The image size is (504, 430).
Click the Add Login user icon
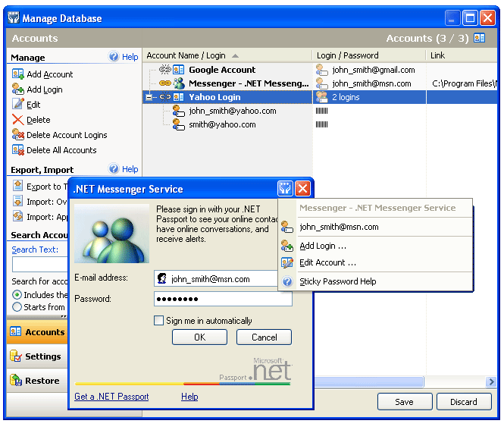[17, 89]
